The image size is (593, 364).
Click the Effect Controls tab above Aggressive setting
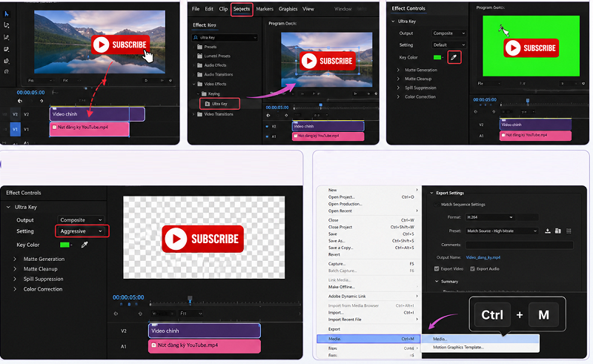click(x=24, y=193)
